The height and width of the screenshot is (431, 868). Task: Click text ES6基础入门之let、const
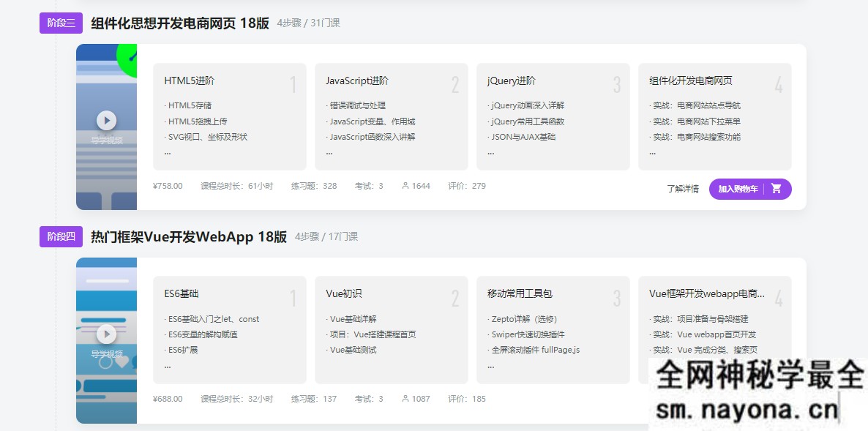point(214,319)
